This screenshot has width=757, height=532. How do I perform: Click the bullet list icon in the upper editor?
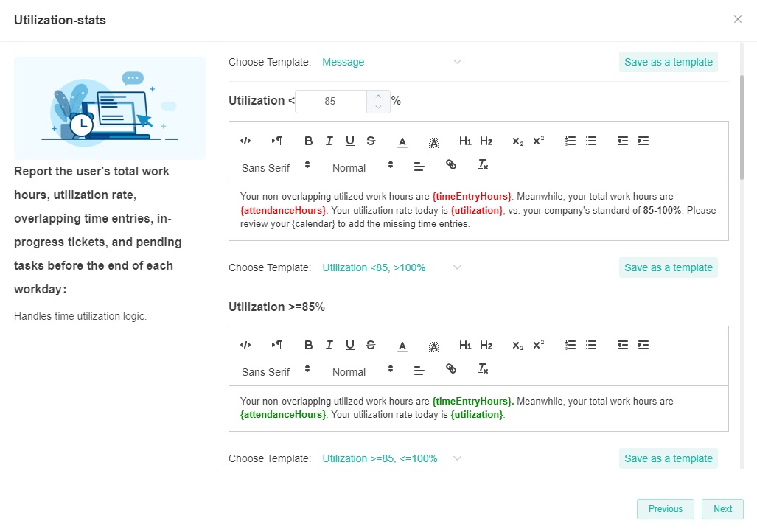591,141
